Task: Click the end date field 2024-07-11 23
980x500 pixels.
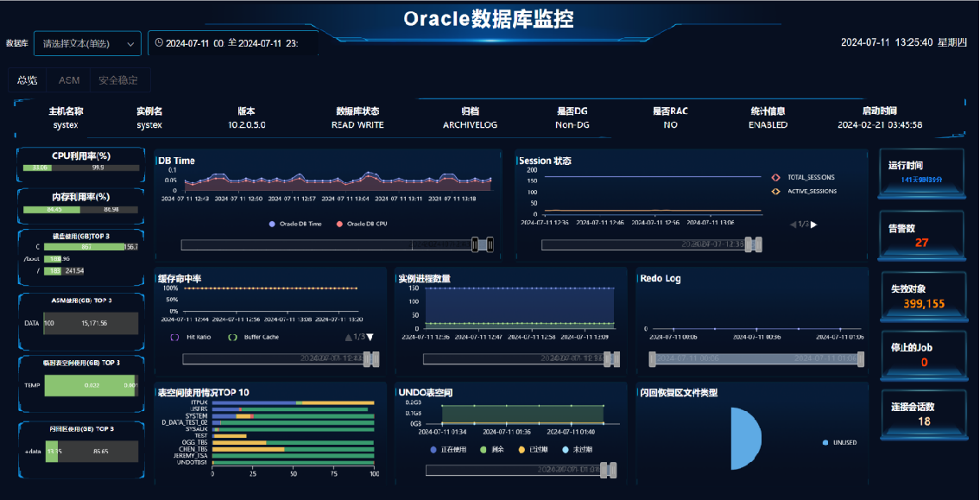Action: 269,43
